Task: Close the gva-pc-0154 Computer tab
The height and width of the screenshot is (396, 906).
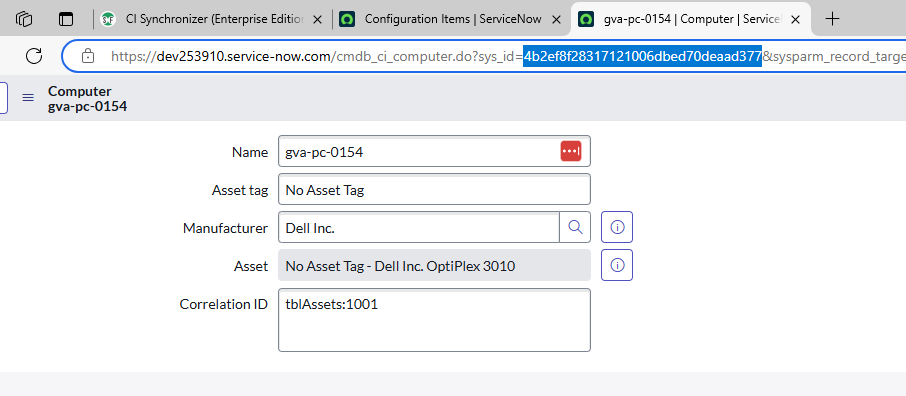Action: click(795, 19)
